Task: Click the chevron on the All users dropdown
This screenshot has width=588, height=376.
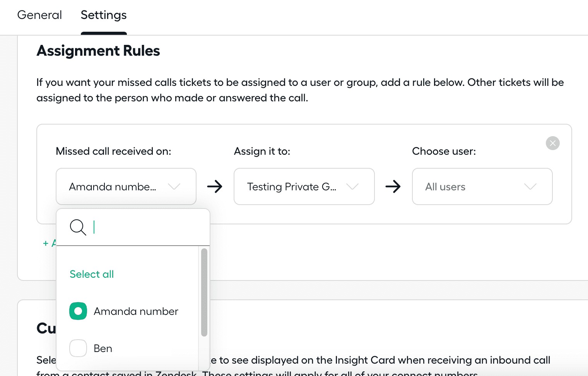Action: [x=530, y=186]
